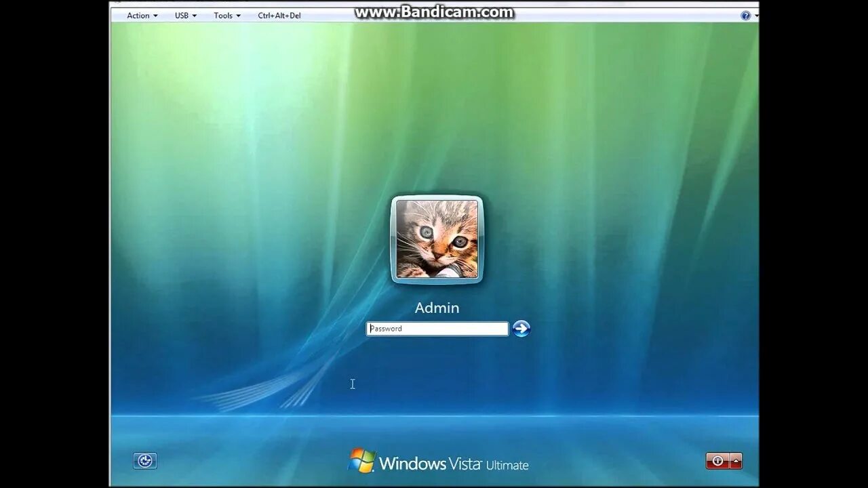Send Ctrl+Alt+Del to the VM
This screenshot has width=868, height=488.
[279, 16]
